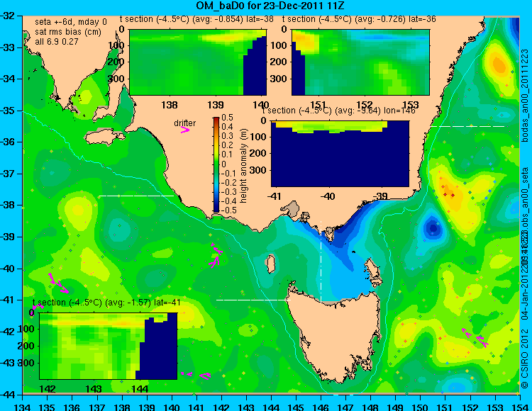Viewport: 532px width, 411px height.
Task: Select the 152 tick under the lat=-36 inset
Action: 365,105
